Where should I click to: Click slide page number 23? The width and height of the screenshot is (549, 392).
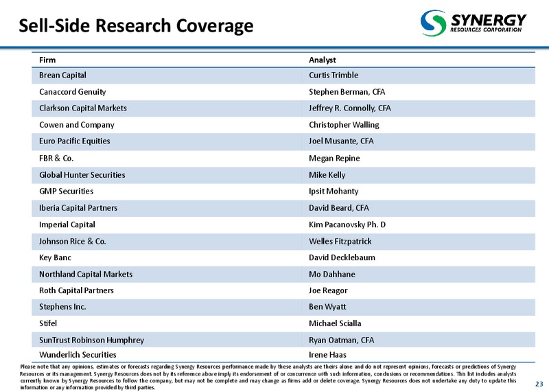539,384
